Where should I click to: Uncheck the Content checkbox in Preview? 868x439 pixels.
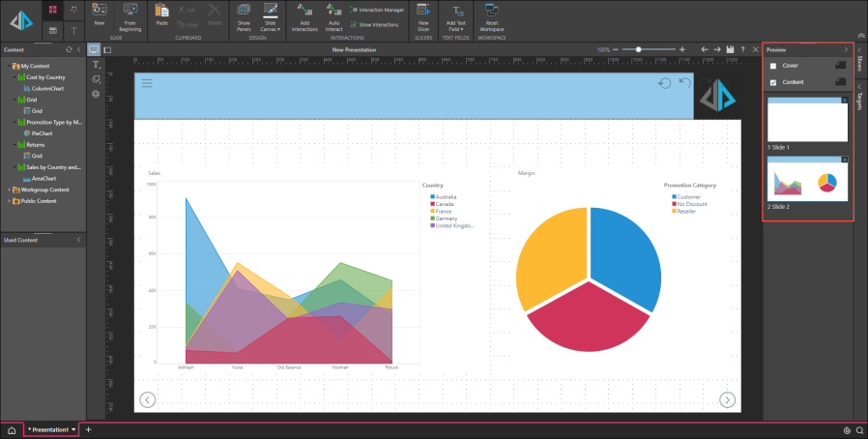coord(771,82)
